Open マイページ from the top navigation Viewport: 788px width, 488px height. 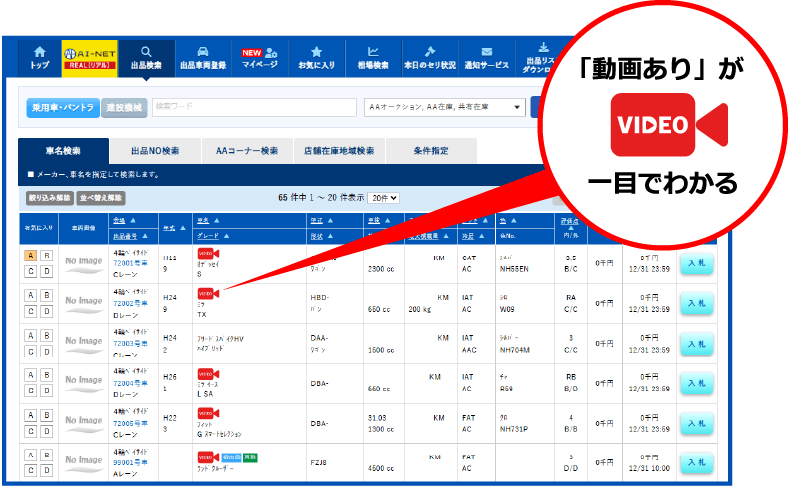259,58
